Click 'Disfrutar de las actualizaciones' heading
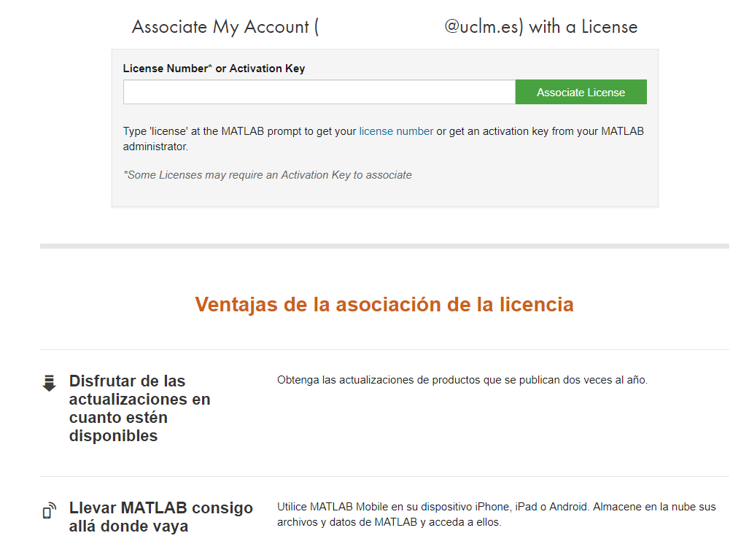Viewport: 749px width, 560px height. (139, 408)
